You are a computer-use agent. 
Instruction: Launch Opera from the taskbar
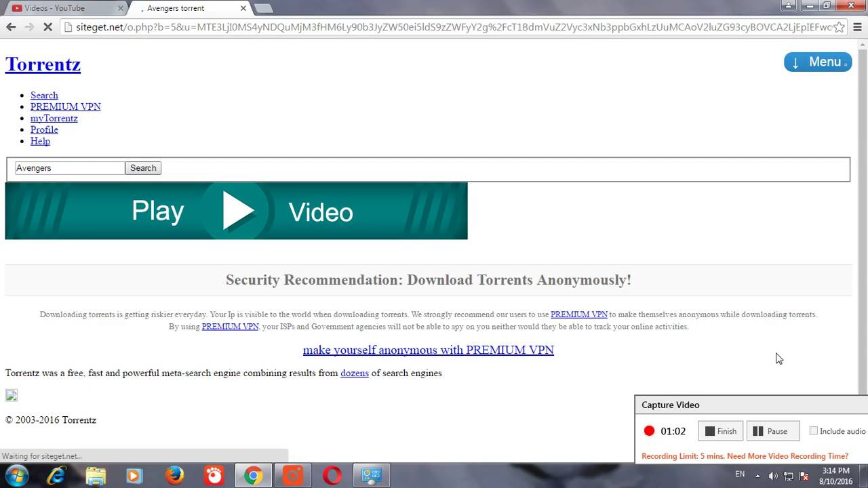[x=332, y=476]
